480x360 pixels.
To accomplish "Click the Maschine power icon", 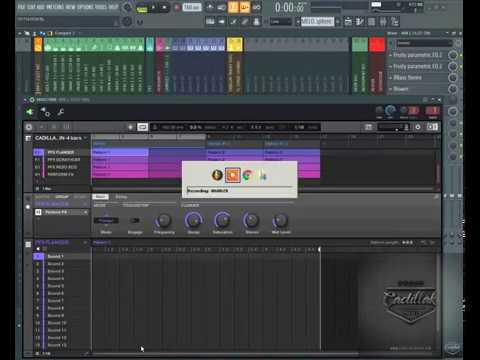I will tap(418, 127).
